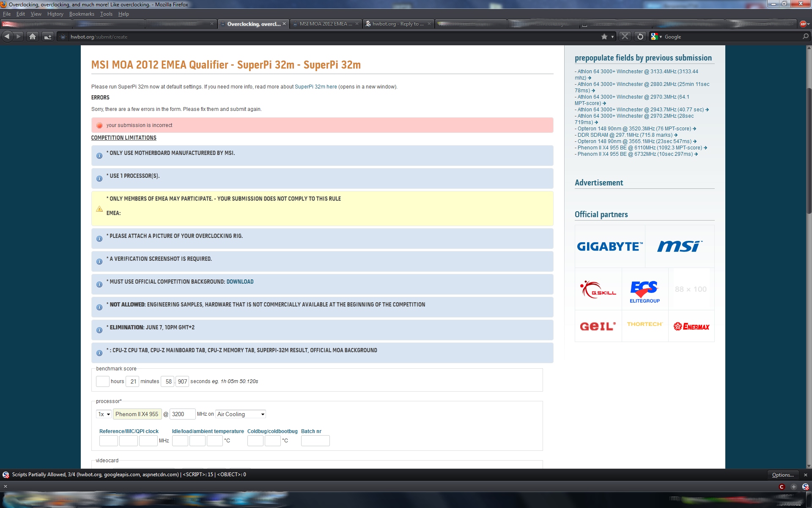Click the browser Back arrow button
This screenshot has height=508, width=812.
7,36
